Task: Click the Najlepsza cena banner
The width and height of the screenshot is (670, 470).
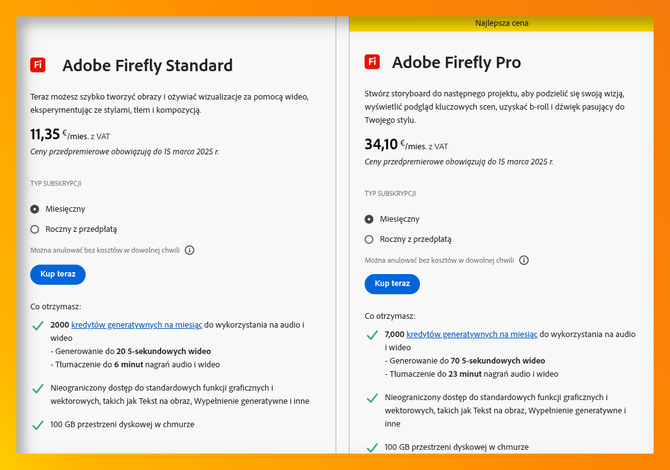Action: click(x=502, y=24)
